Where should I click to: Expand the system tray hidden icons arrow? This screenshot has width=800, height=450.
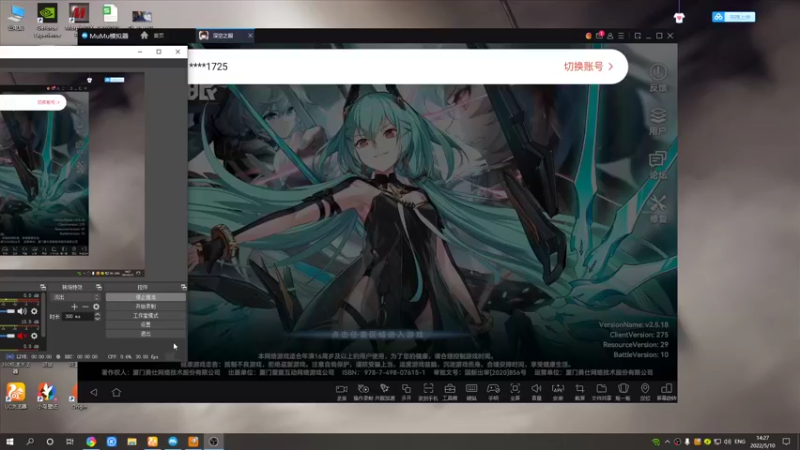667,441
